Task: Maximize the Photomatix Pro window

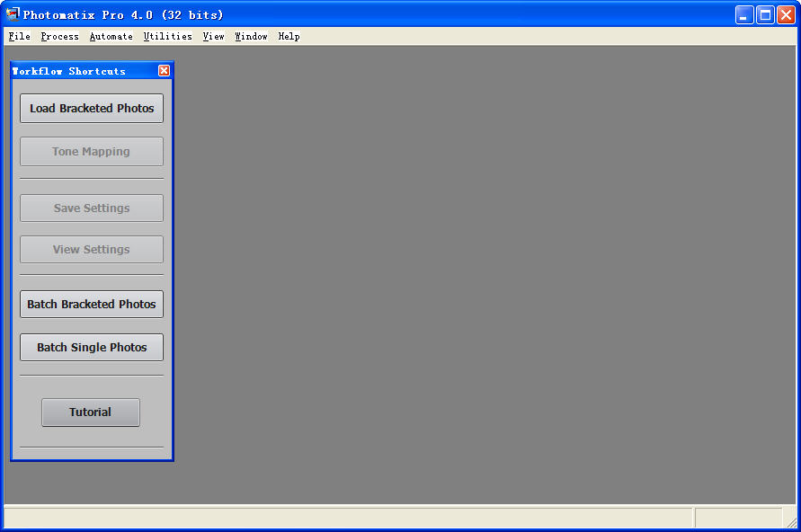Action: point(765,14)
